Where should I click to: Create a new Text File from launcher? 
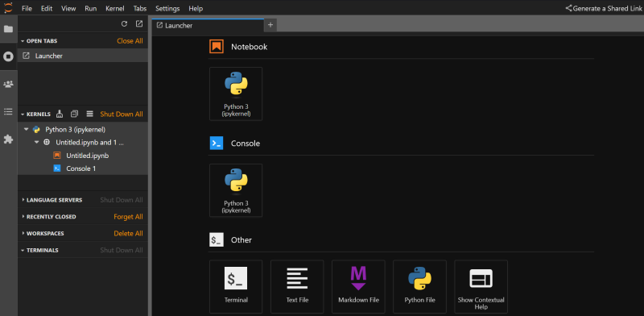[x=297, y=287]
